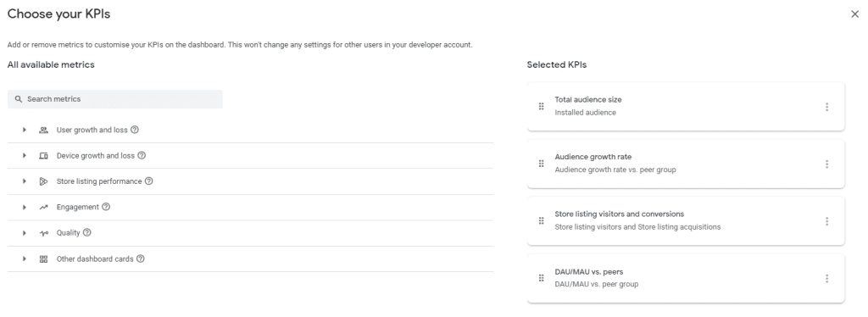The height and width of the screenshot is (317, 868).
Task: Select the Quality label
Action: pyautogui.click(x=68, y=233)
